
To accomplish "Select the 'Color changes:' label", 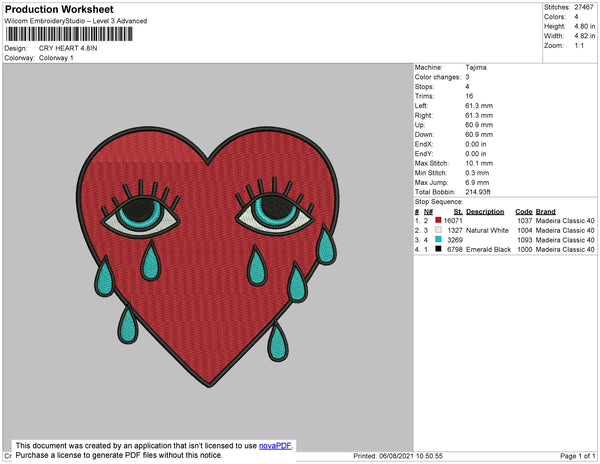I will click(438, 77).
